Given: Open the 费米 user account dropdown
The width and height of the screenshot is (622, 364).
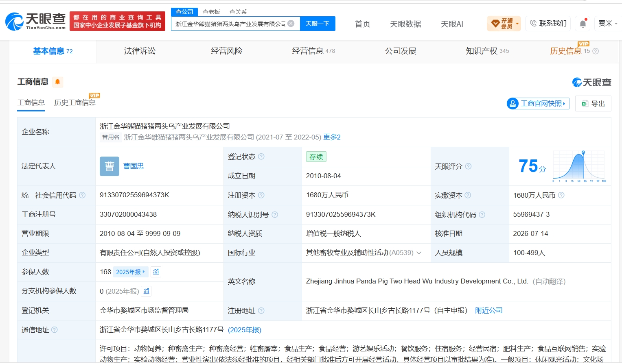Looking at the screenshot, I should 608,24.
